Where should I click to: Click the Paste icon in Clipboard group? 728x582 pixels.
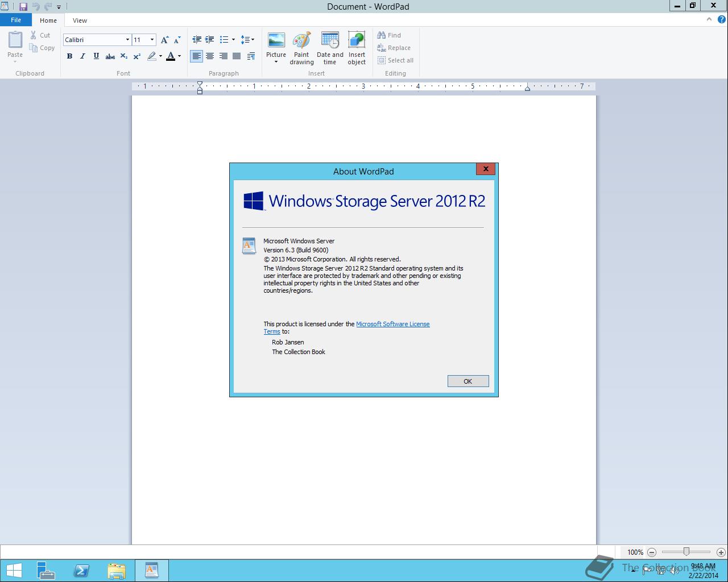tap(15, 40)
